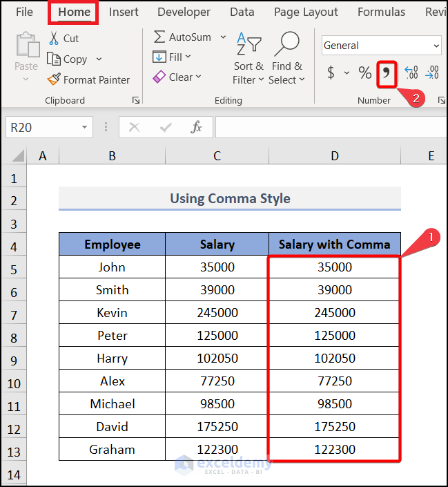
Task: Expand the Clear options dropdown
Action: 199,77
